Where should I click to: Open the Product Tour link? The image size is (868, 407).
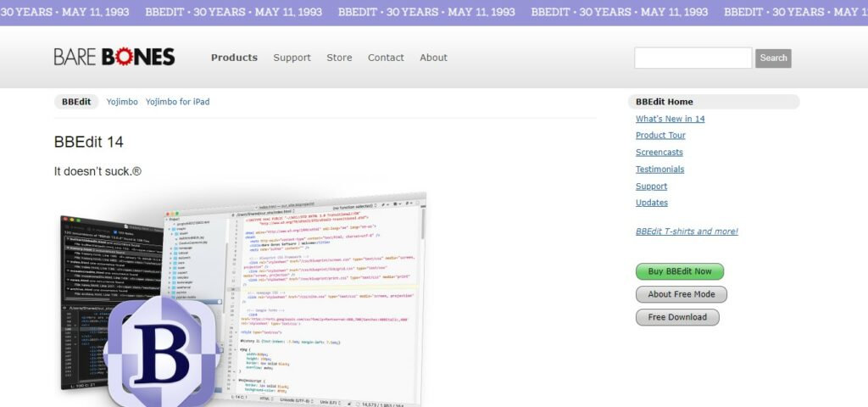click(x=660, y=135)
